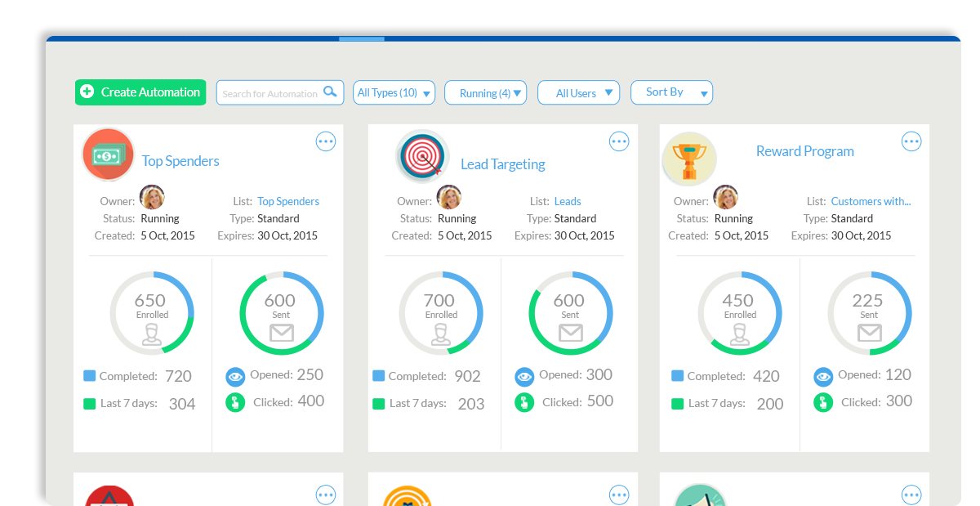Click the 225 Sent progress ring

[x=870, y=313]
